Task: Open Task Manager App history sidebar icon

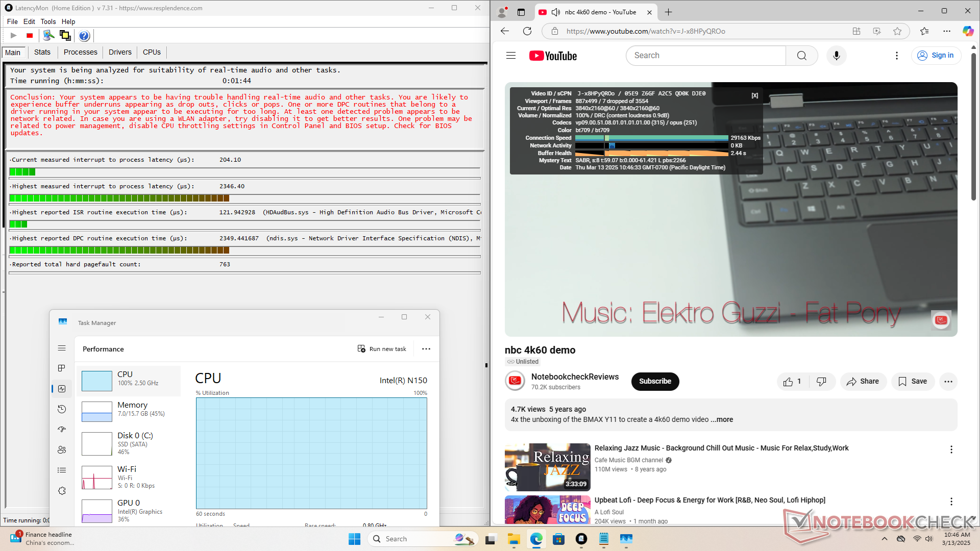Action: pyautogui.click(x=62, y=409)
